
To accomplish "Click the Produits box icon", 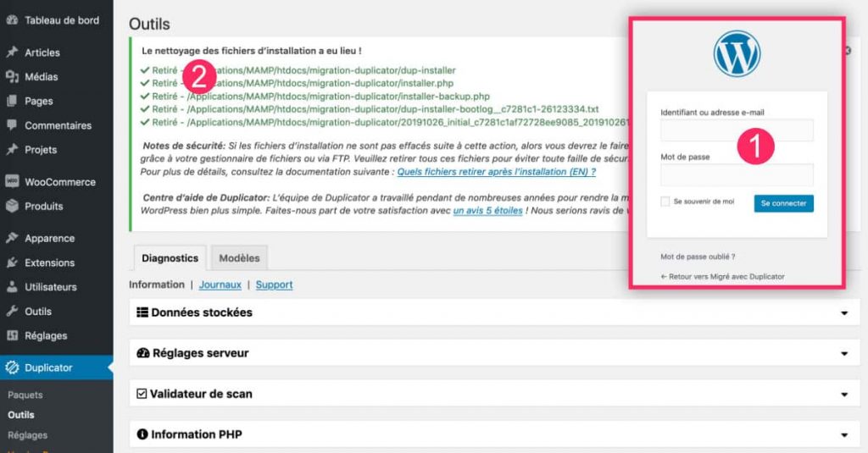I will 12,206.
